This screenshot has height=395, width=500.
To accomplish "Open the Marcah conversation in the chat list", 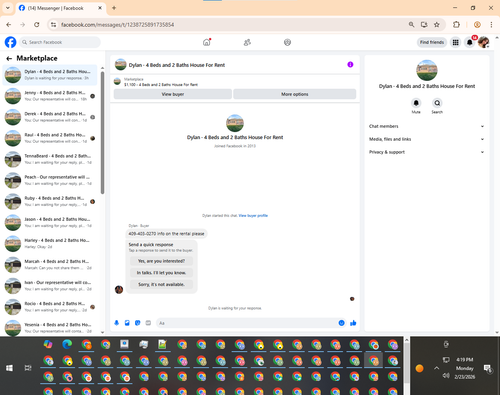I will pyautogui.click(x=50, y=265).
